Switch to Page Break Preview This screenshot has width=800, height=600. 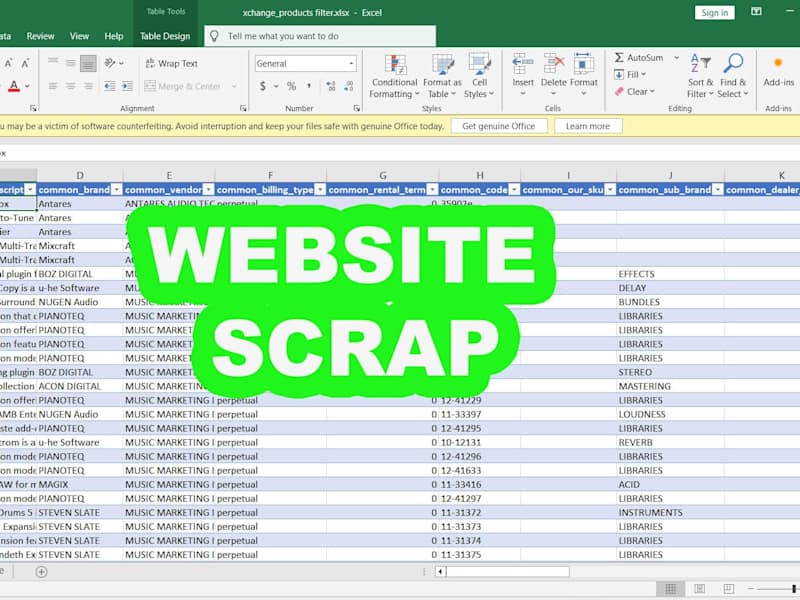[729, 589]
